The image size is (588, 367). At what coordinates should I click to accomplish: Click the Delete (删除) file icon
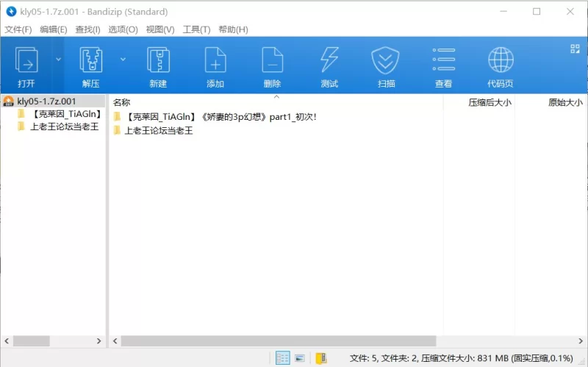pos(272,60)
